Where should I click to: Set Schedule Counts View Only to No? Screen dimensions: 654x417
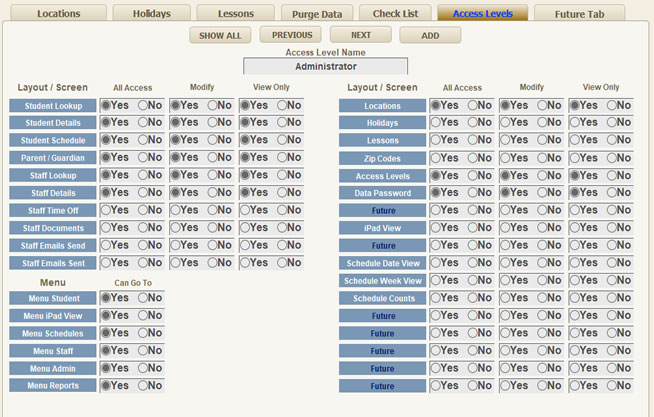(x=612, y=298)
